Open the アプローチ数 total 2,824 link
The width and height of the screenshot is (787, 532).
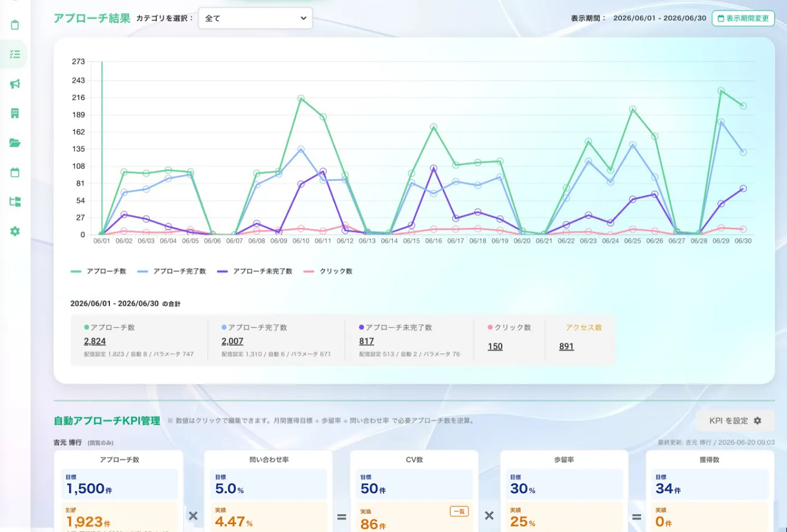coord(95,341)
